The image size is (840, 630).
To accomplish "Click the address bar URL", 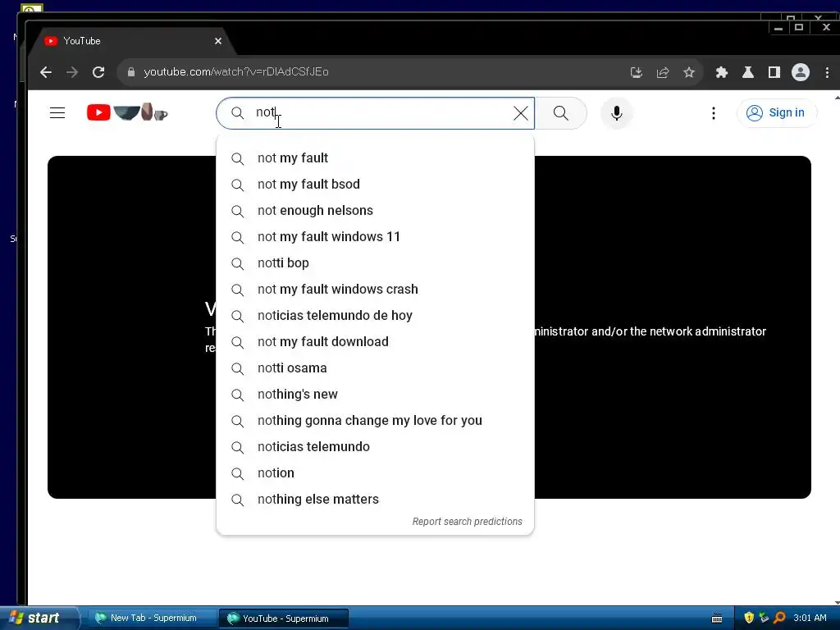I will pos(236,72).
